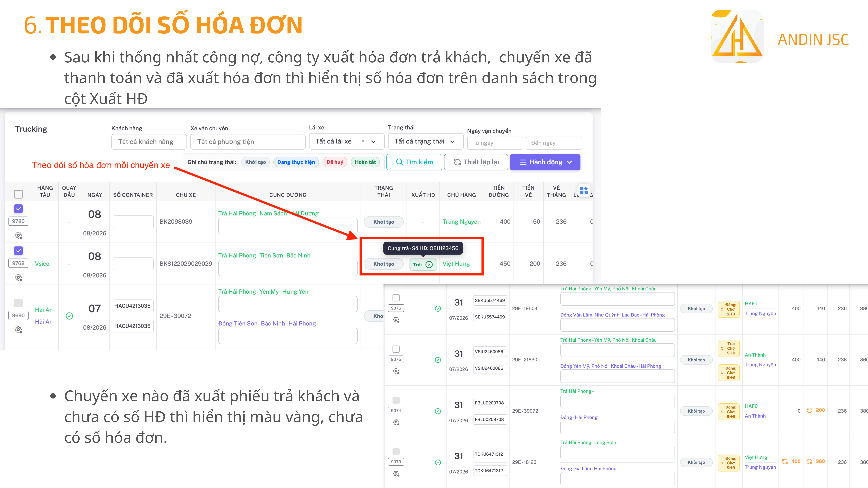Viewport: 868px width, 488px height.
Task: Open the Vsico shipping line link
Action: [x=42, y=264]
